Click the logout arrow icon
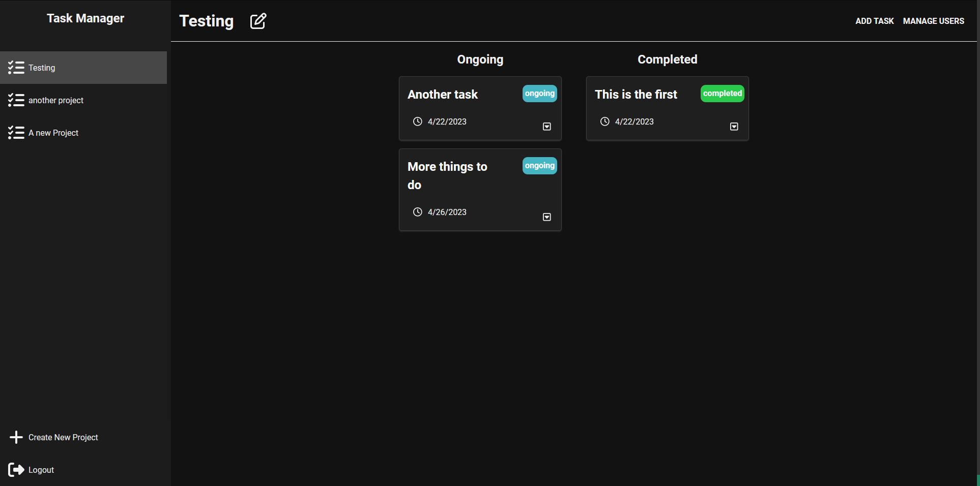The image size is (980, 486). pos(16,470)
